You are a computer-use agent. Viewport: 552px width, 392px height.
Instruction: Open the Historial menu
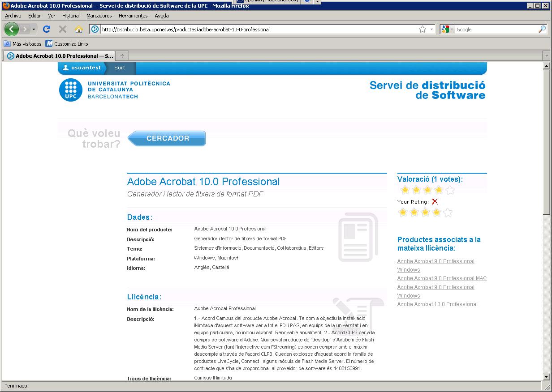pyautogui.click(x=71, y=16)
